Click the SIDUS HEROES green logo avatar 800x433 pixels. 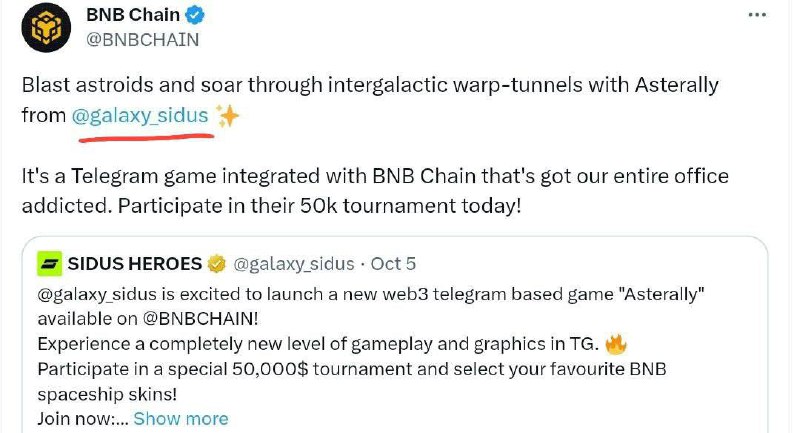click(49, 264)
